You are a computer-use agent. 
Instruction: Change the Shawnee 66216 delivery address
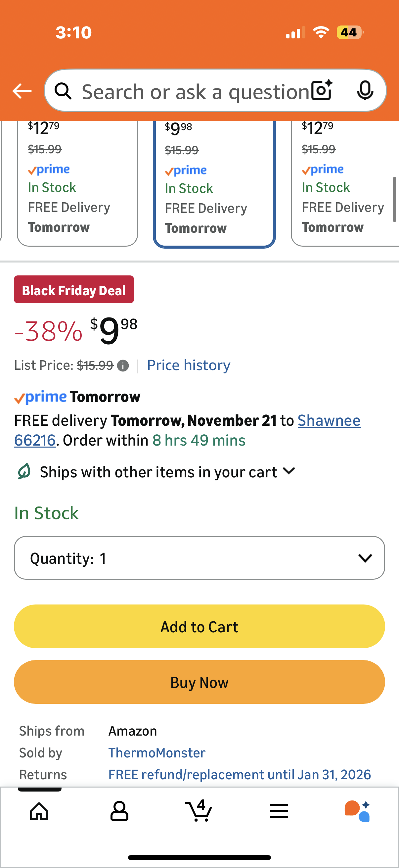[329, 420]
